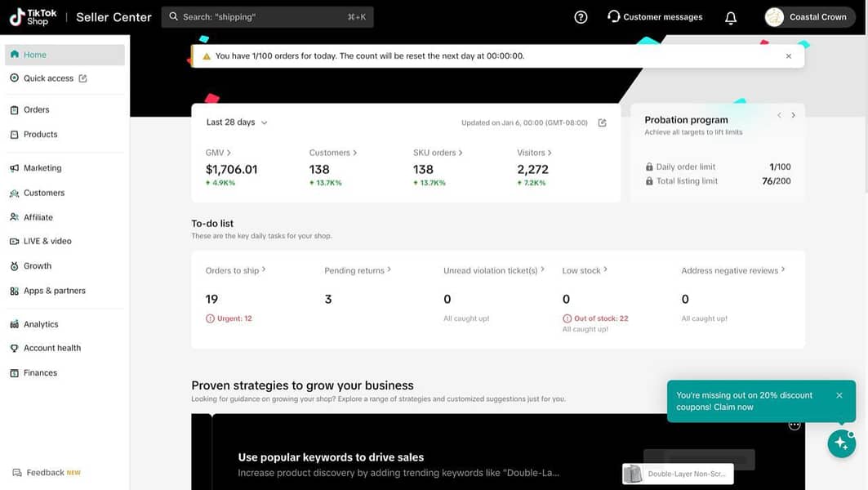Expand the Last 28 days dropdown
The image size is (868, 490).
(237, 122)
